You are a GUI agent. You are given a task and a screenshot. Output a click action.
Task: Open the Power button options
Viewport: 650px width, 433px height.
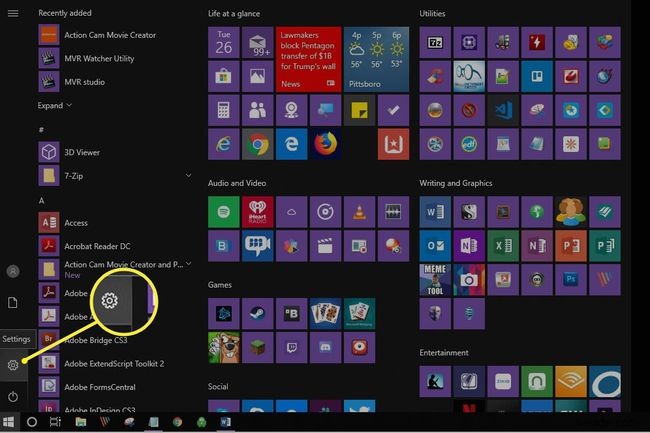click(x=13, y=397)
